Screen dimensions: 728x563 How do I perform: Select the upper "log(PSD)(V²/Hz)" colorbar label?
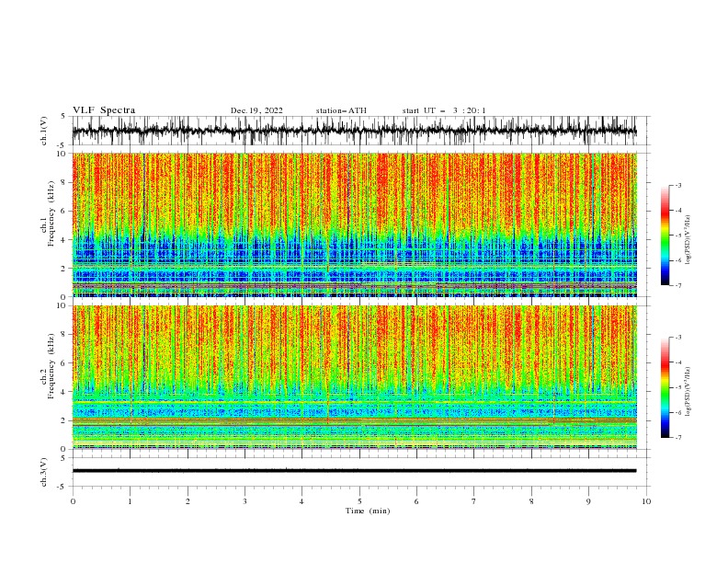pyautogui.click(x=688, y=240)
